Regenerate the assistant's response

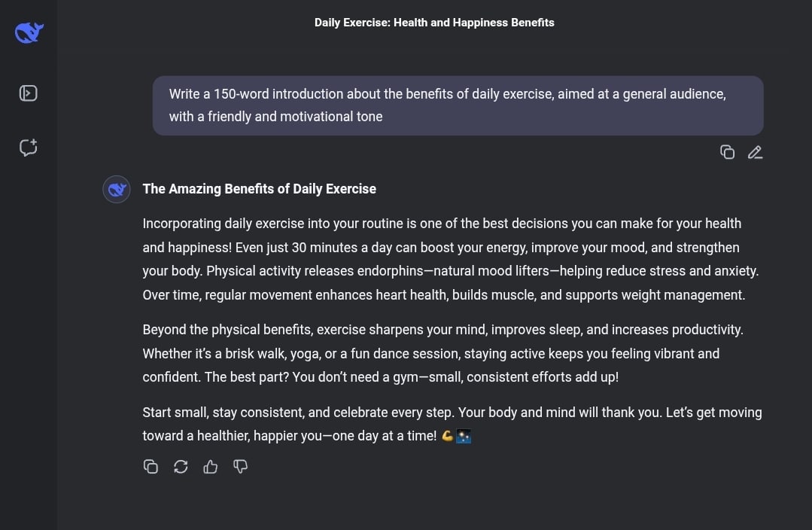pyautogui.click(x=181, y=467)
